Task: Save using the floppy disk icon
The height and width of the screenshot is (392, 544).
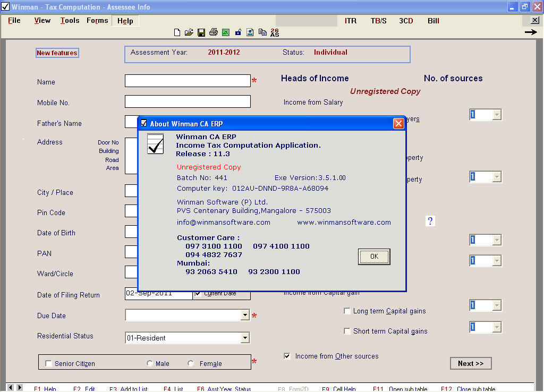Action: click(201, 32)
